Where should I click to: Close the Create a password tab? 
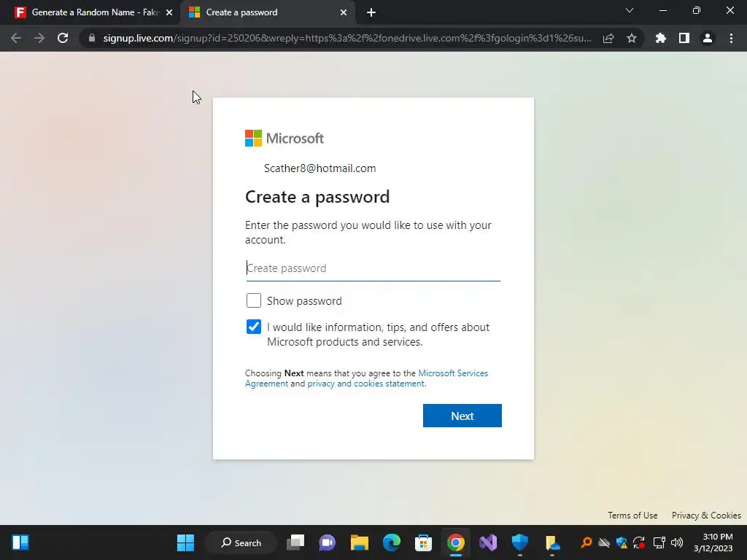point(344,12)
